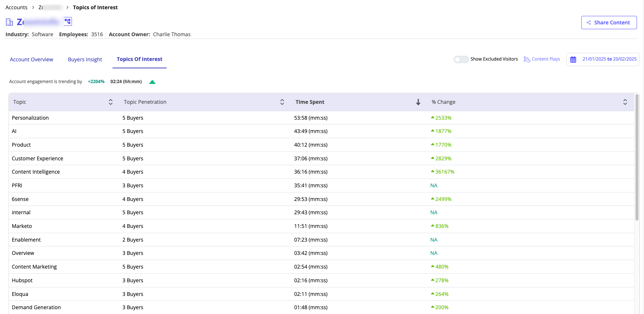Screen dimensions: 644x314
Task: Open the Content Plays link
Action: click(546, 59)
